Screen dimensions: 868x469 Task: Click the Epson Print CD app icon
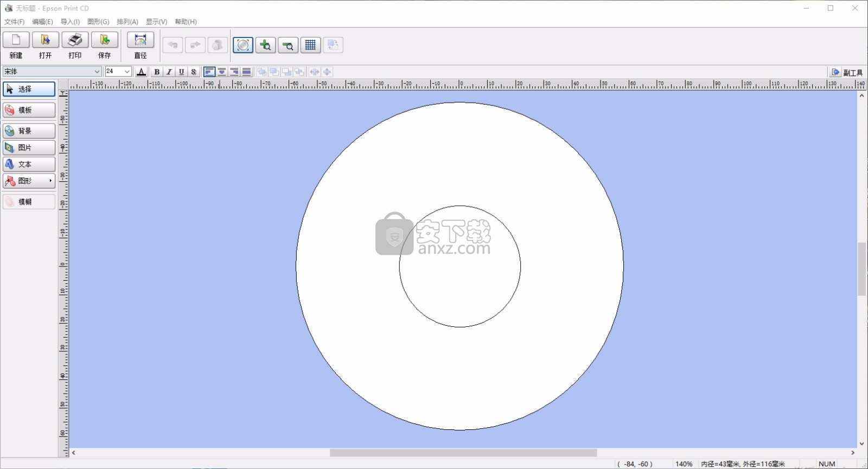[x=8, y=8]
